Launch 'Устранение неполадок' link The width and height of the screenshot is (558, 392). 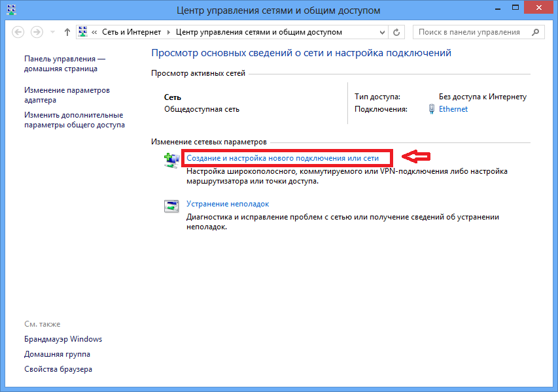[228, 204]
